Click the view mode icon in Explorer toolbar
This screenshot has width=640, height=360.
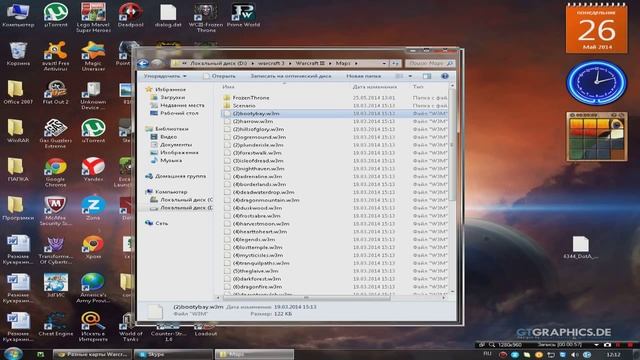coord(399,76)
